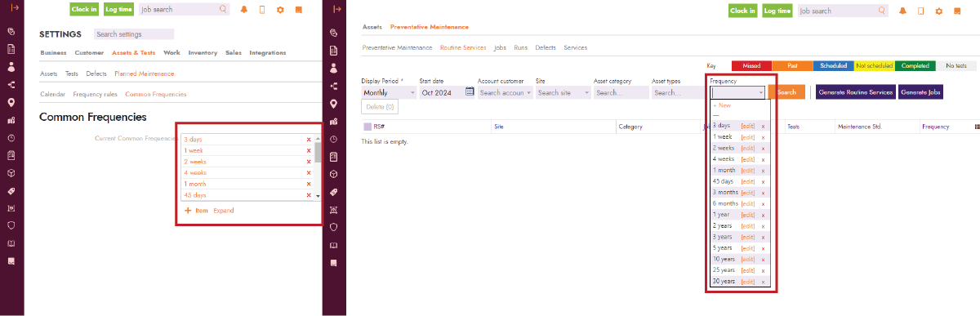Switch to Frequency rules sub-tab
This screenshot has height=316, width=980.
(x=95, y=94)
